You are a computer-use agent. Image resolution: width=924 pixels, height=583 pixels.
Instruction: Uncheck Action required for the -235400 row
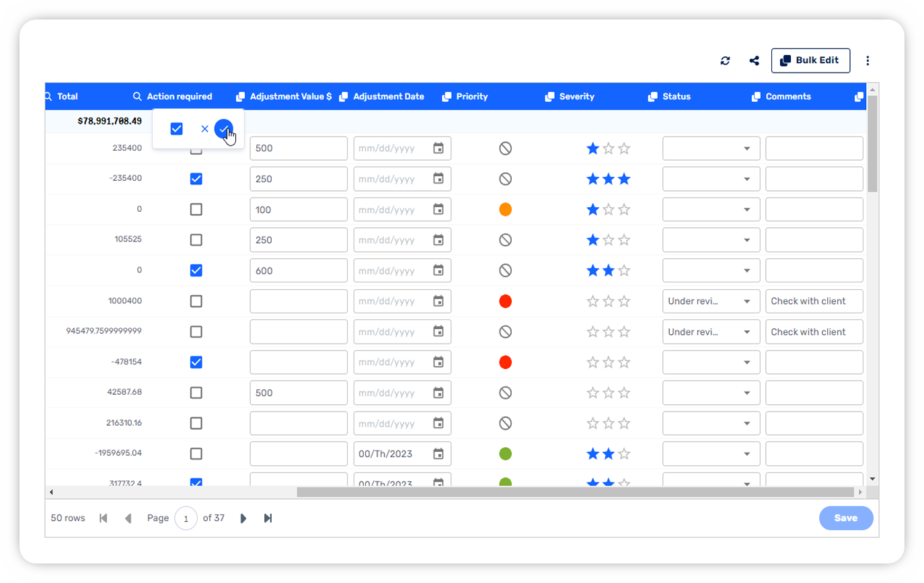click(x=196, y=179)
